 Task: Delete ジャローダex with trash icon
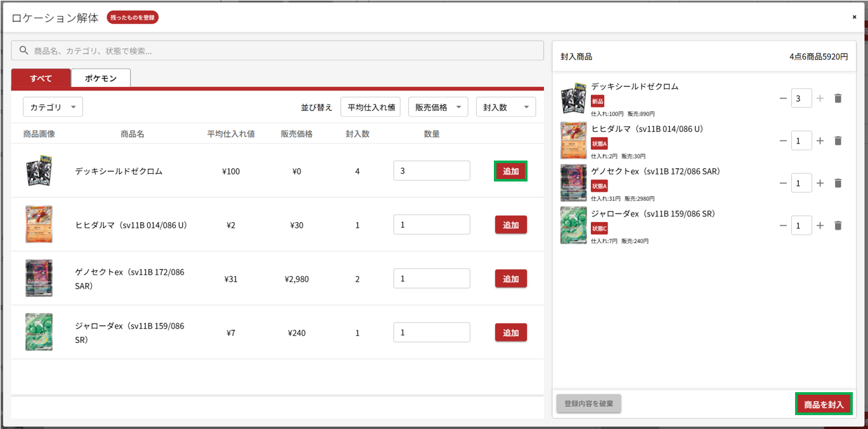tap(838, 225)
